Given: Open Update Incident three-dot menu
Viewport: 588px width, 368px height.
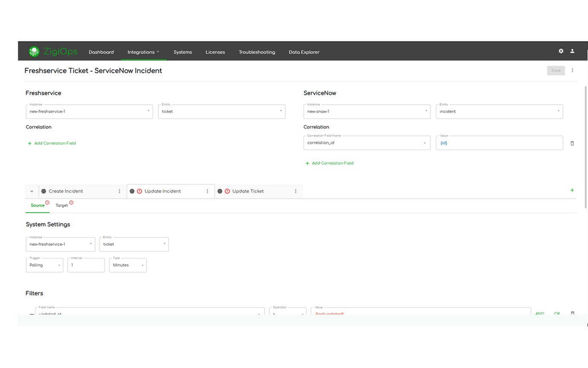Looking at the screenshot, I should pyautogui.click(x=208, y=191).
